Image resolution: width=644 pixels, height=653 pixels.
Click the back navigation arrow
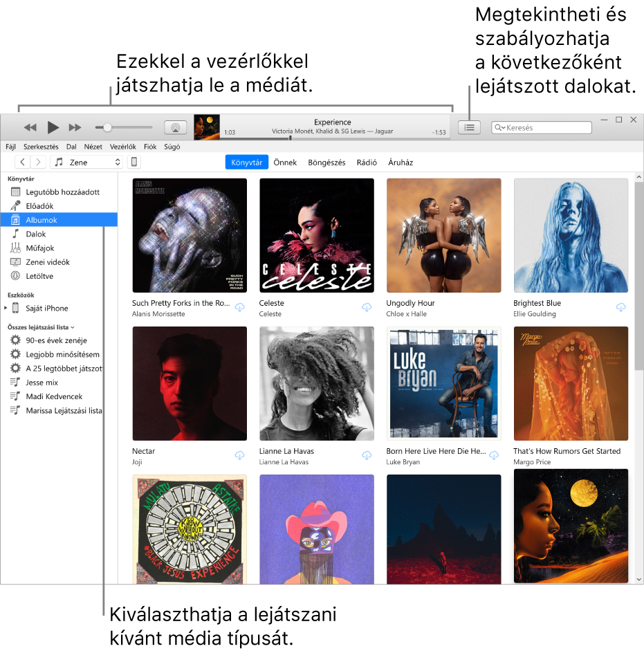coord(23,162)
